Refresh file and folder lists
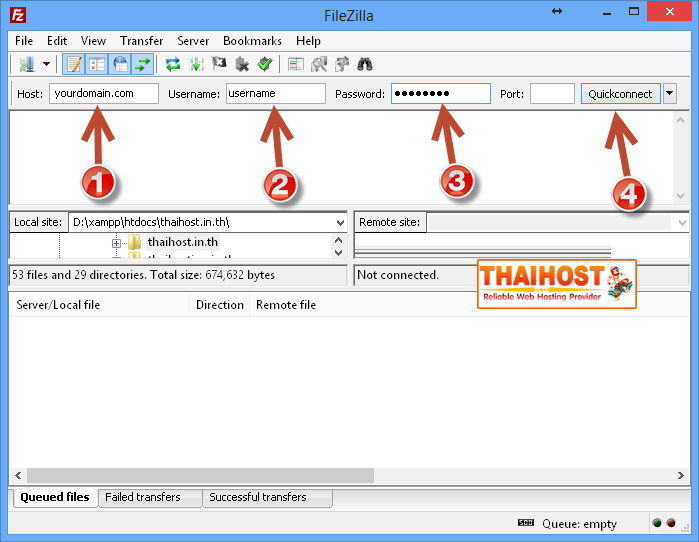699x542 pixels. point(173,64)
